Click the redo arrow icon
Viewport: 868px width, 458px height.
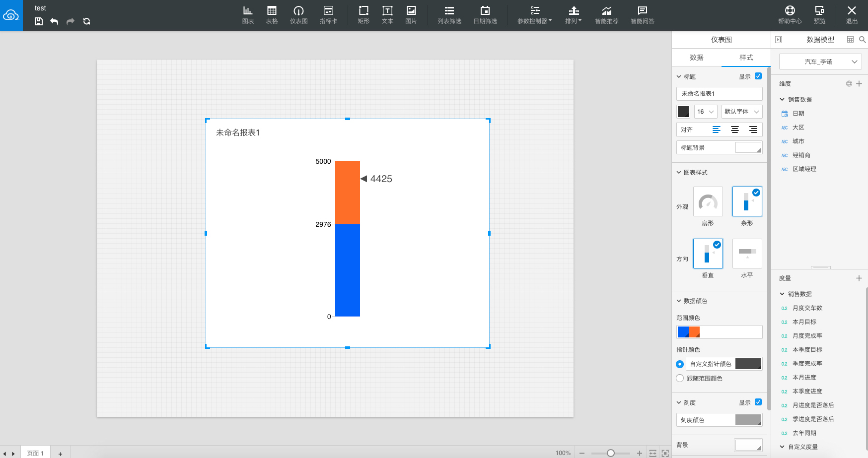click(71, 21)
